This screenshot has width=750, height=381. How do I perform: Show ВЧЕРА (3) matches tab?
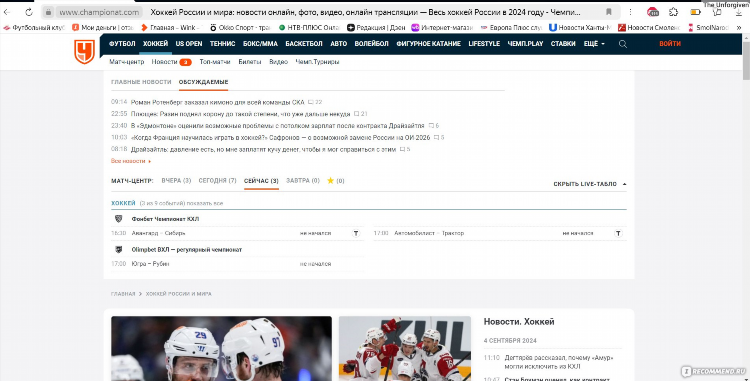(x=176, y=181)
